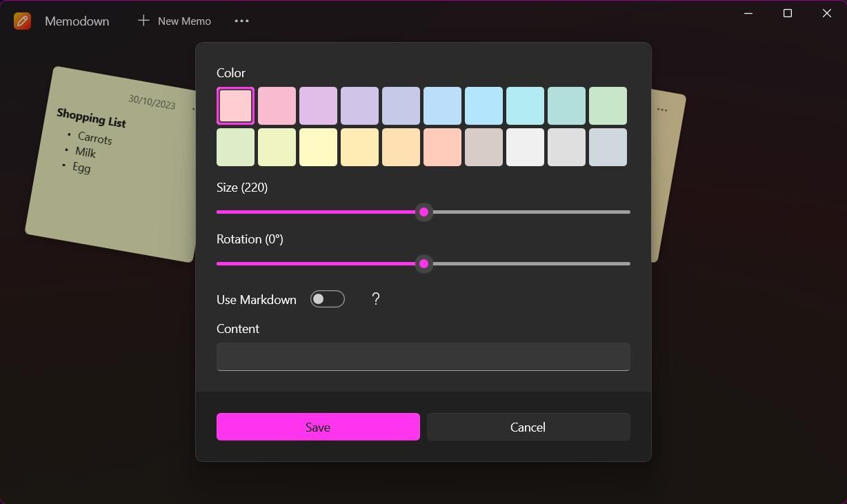This screenshot has width=847, height=504.
Task: Cancel the memo dialog
Action: (528, 427)
